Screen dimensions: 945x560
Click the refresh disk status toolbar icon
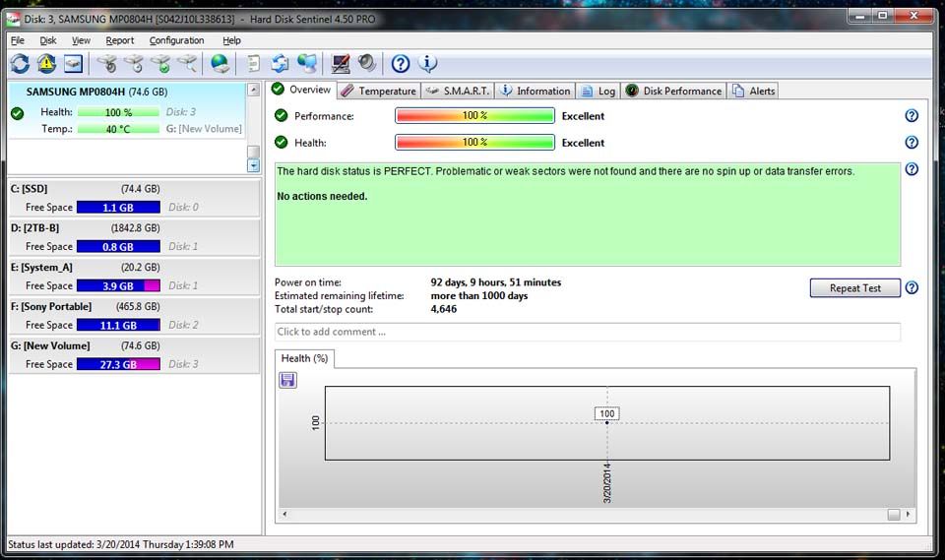(20, 64)
